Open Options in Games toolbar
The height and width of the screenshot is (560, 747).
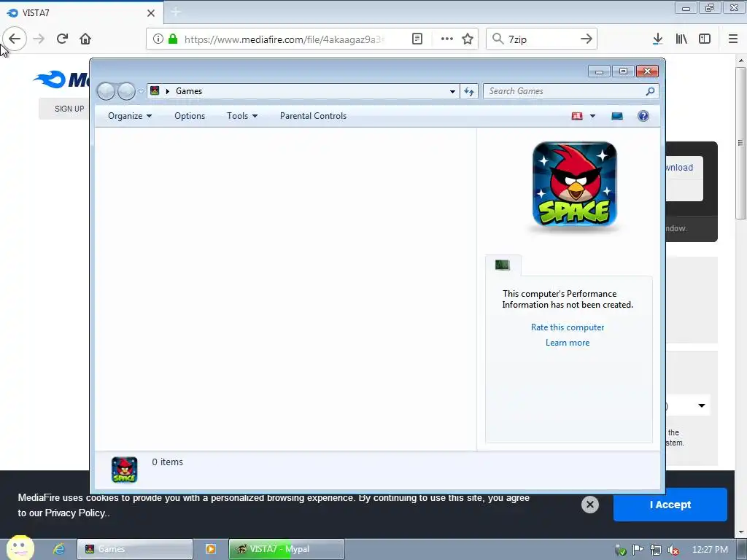tap(190, 116)
